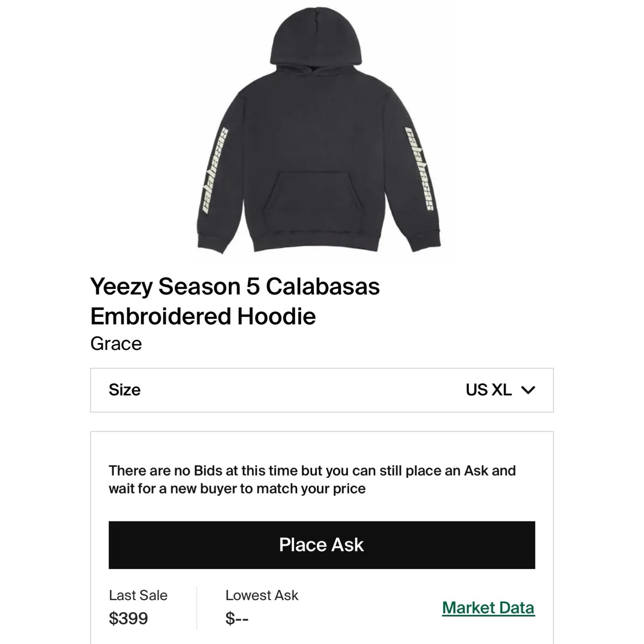
Task: Click the Lowest Ask label
Action: click(262, 595)
